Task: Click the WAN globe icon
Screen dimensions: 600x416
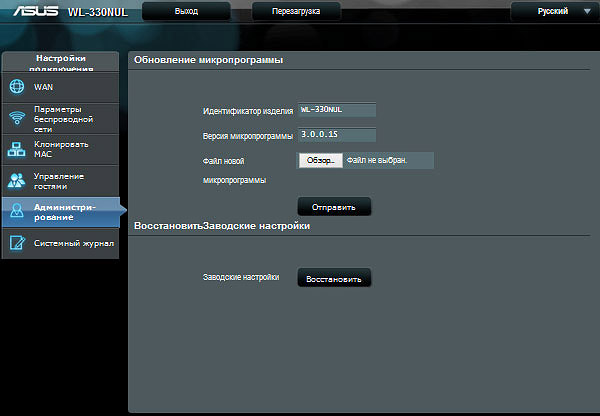Action: [x=17, y=86]
